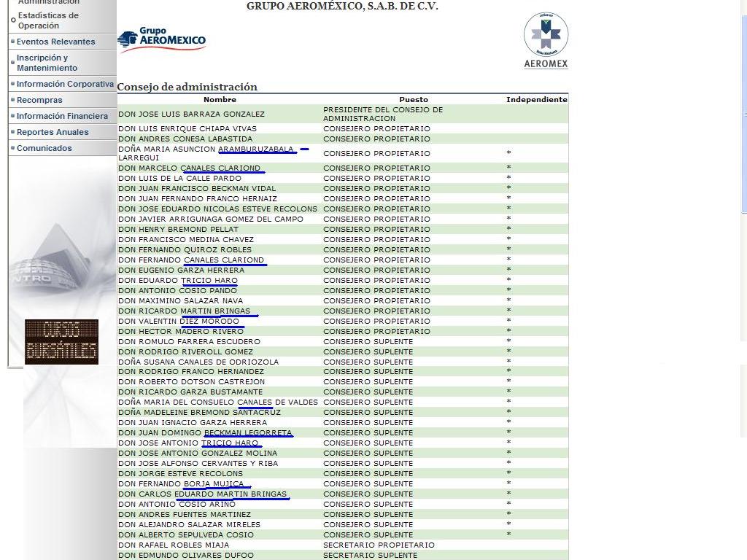747x560 pixels.
Task: Click DON ANTONIO COSIO PANDO
Action: pos(177,290)
